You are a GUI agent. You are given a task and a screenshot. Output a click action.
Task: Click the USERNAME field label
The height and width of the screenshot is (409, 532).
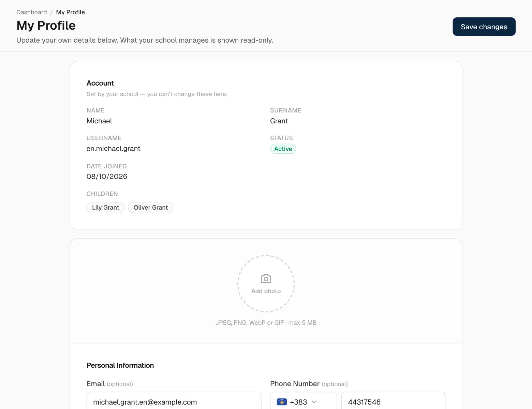tap(104, 138)
